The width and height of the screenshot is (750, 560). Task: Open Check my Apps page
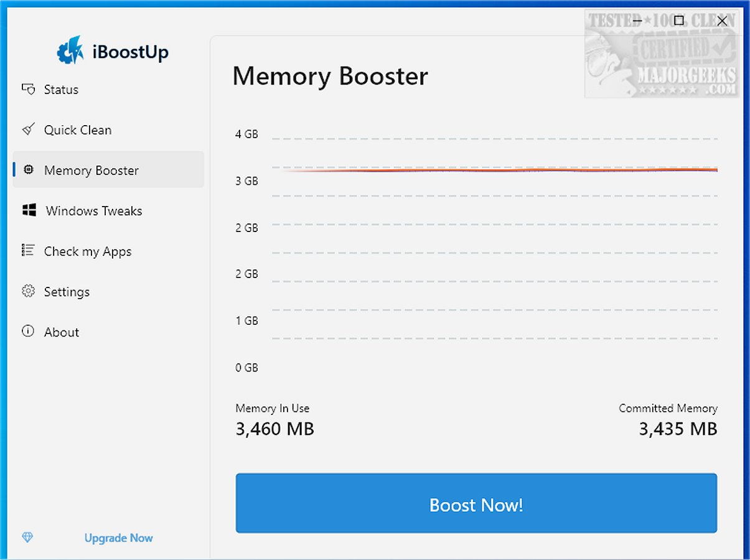coord(88,251)
